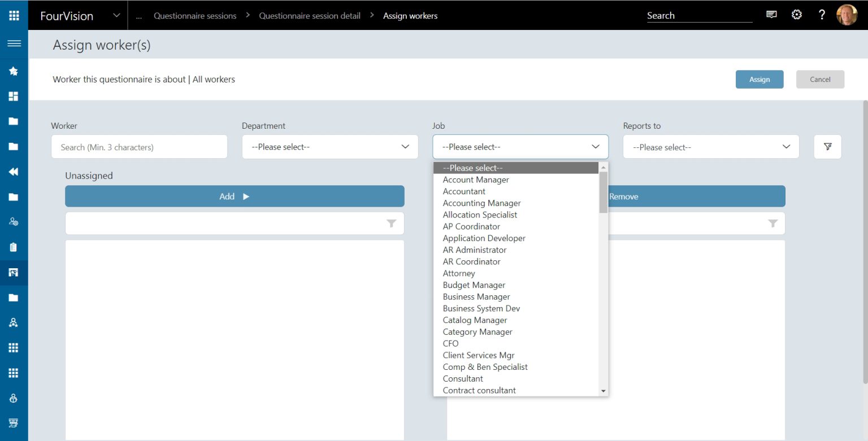Click the help question mark icon
This screenshot has height=441, width=868.
tap(822, 15)
